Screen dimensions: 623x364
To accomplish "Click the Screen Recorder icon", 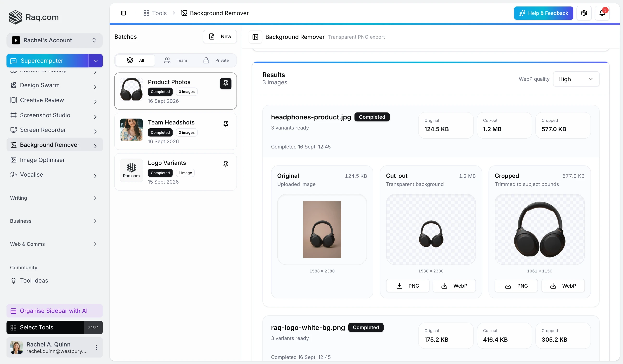I will pyautogui.click(x=13, y=130).
